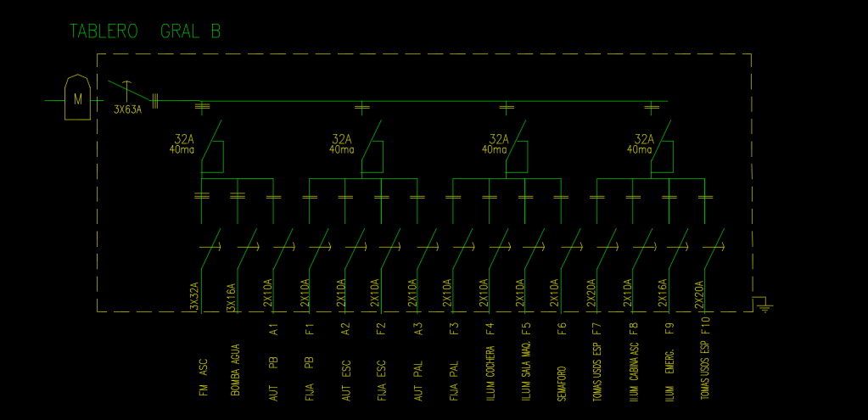This screenshot has width=868, height=420.
Task: Click the "FM ASC" circuit label
Action: pos(203,378)
